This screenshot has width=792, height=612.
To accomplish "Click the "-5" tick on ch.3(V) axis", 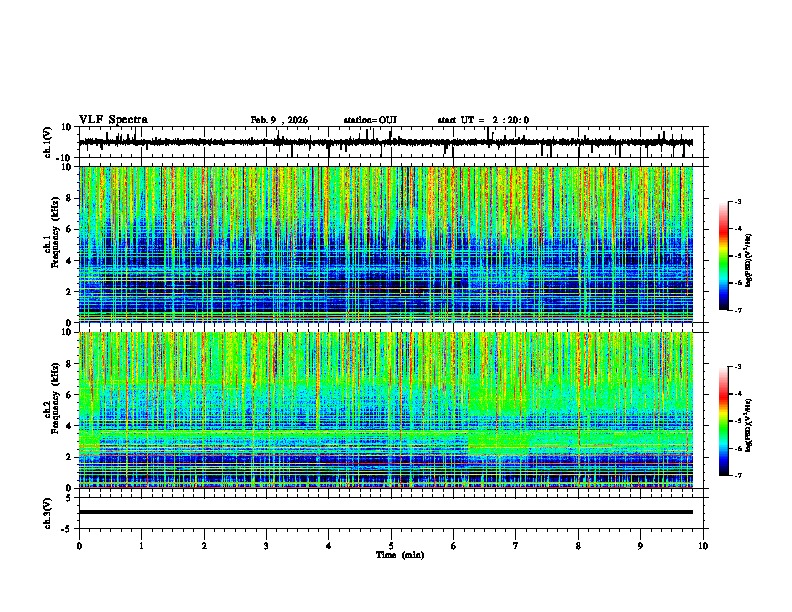I will pyautogui.click(x=68, y=529).
